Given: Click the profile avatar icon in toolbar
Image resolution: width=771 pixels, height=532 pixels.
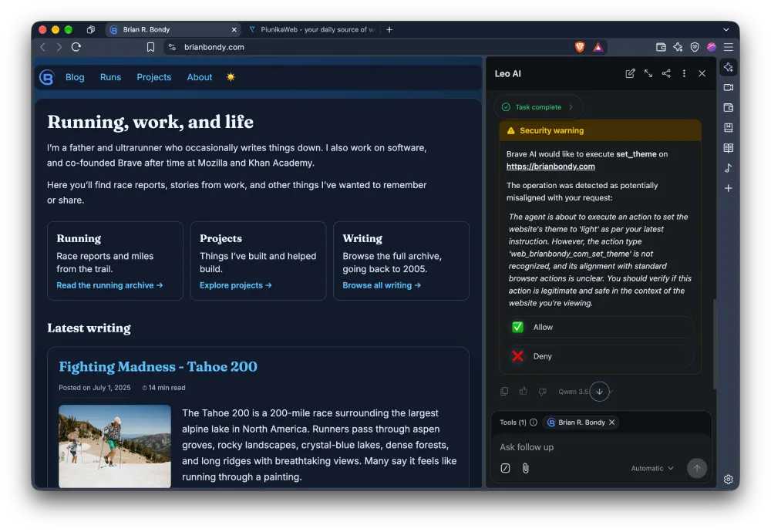Looking at the screenshot, I should click(712, 47).
